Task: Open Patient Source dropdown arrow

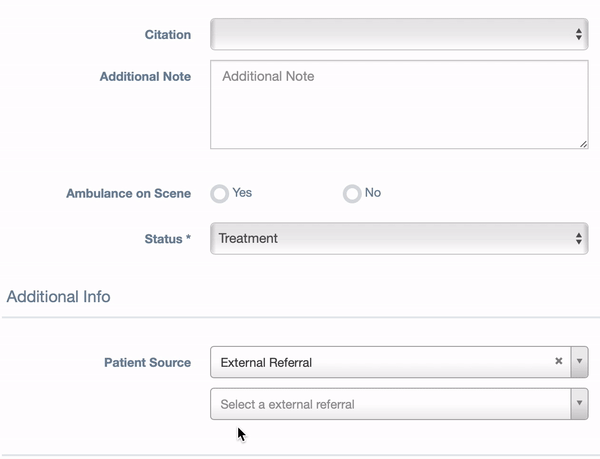Action: tap(579, 362)
